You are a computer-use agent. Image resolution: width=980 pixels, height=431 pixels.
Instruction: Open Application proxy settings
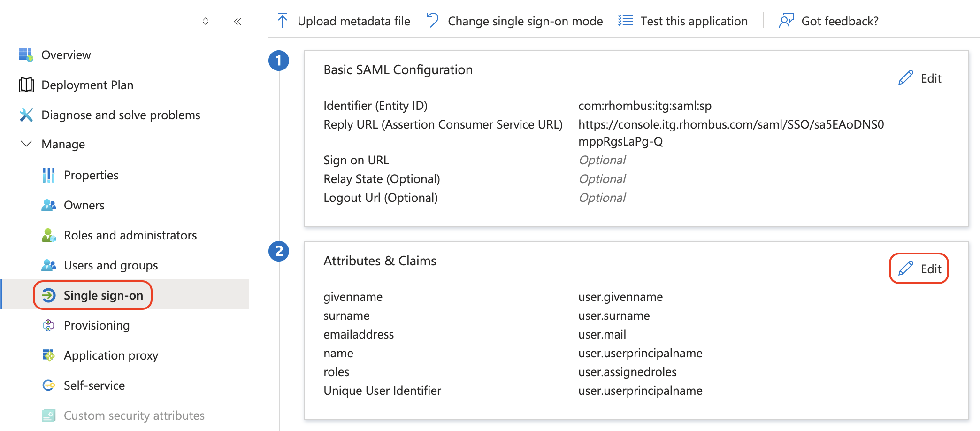tap(111, 355)
